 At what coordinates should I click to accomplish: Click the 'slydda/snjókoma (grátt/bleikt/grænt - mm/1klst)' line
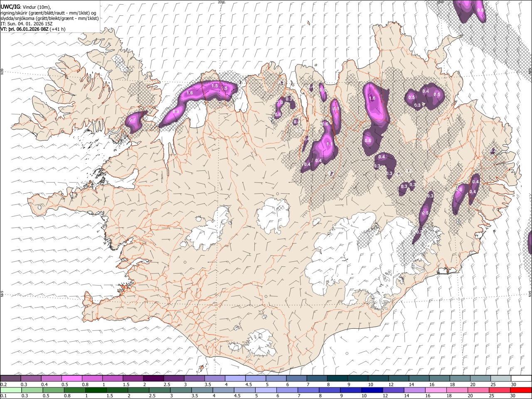(49, 18)
